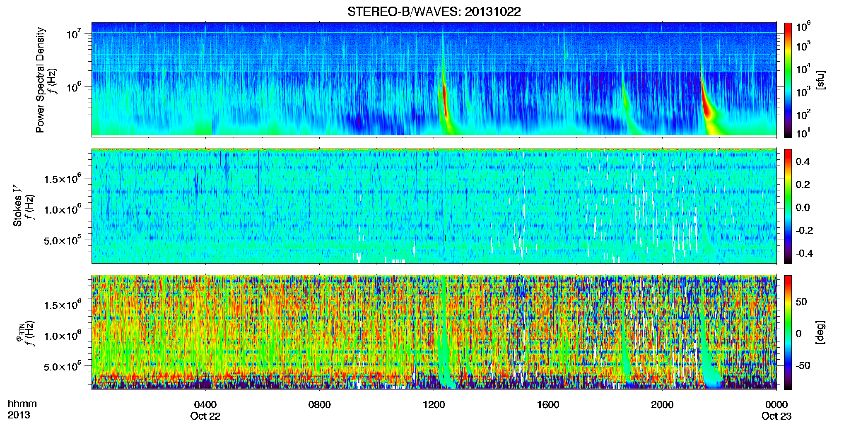Click the "1600" time tick label

coord(548,405)
